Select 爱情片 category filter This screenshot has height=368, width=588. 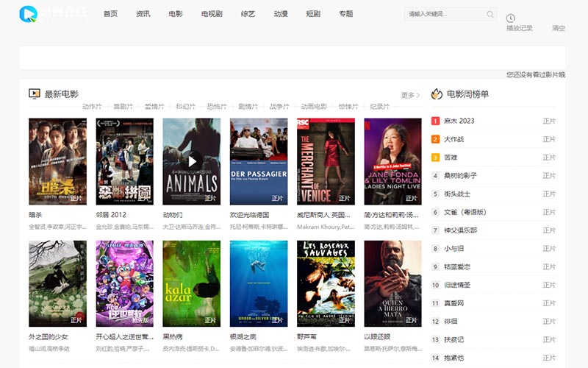[154, 107]
